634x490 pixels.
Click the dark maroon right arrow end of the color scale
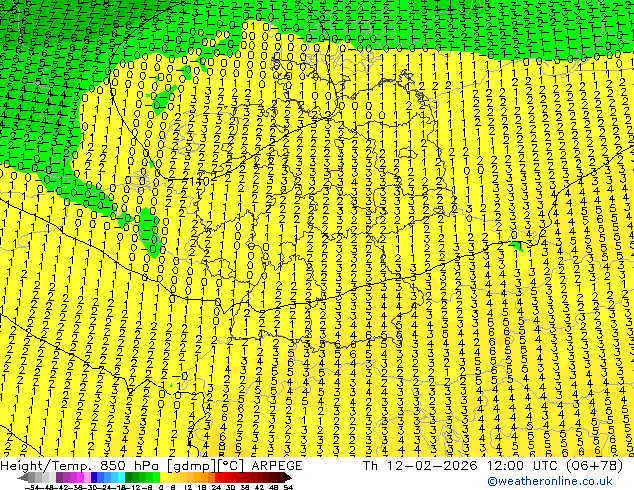click(x=287, y=478)
